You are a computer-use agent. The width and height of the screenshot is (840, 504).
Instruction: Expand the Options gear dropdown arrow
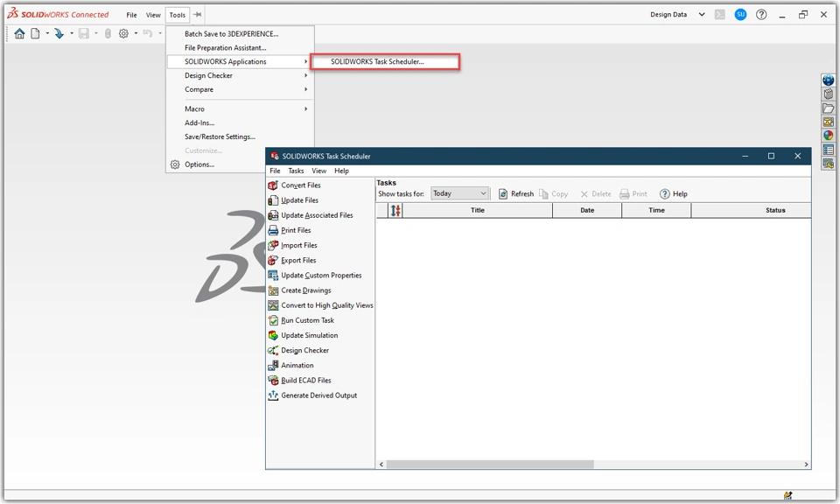click(x=136, y=34)
